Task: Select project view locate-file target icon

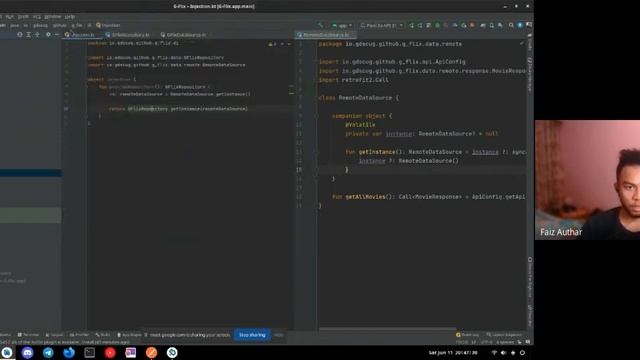Action: tap(20, 35)
